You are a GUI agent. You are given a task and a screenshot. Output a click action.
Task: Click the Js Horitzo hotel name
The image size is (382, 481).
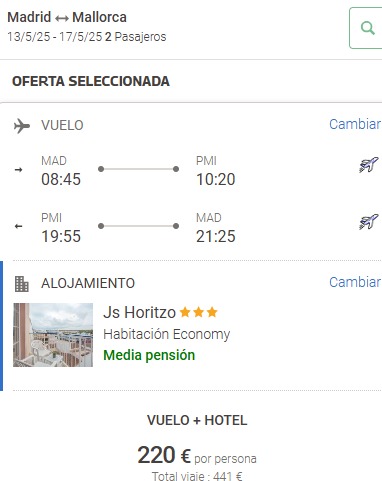pyautogui.click(x=139, y=313)
